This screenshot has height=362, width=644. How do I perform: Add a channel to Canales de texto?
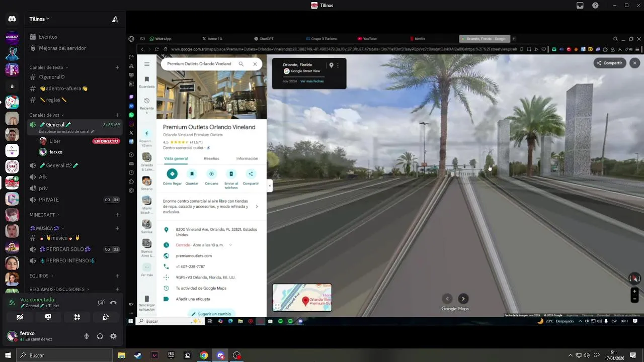tap(117, 67)
